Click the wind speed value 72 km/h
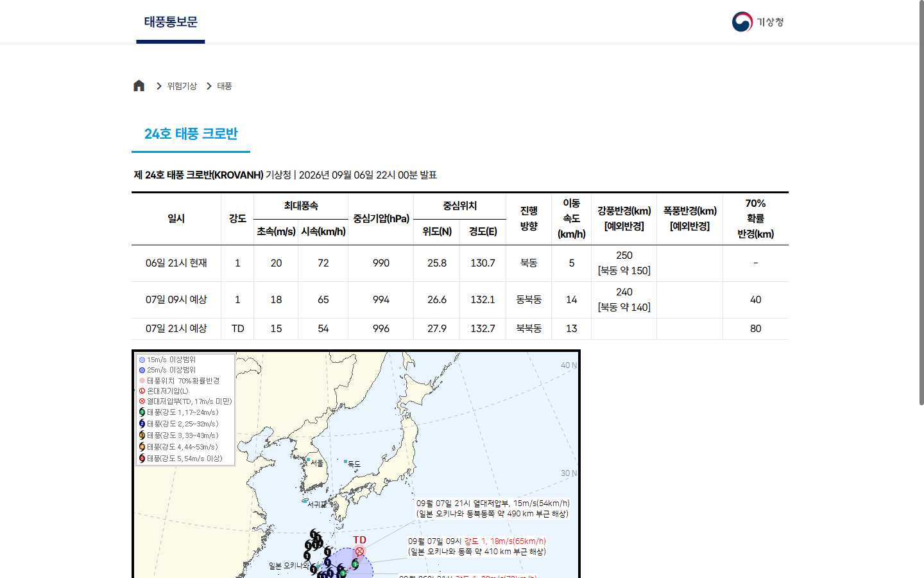The height and width of the screenshot is (578, 924). point(323,263)
